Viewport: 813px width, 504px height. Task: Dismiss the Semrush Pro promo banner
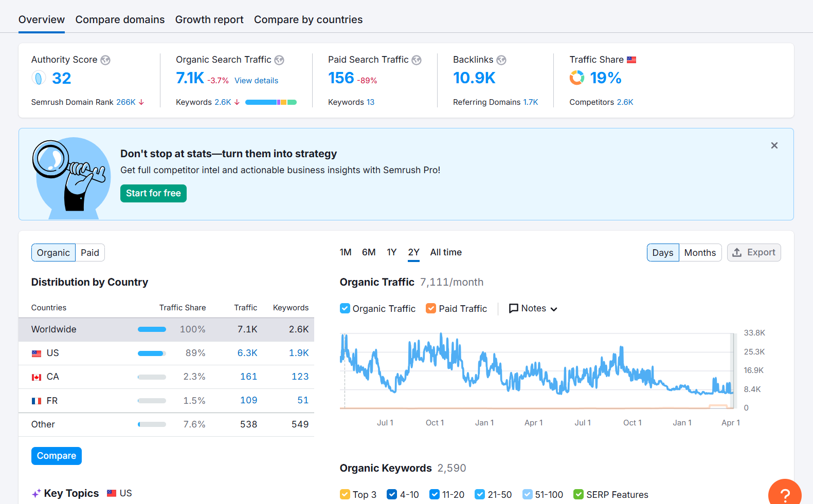(774, 146)
